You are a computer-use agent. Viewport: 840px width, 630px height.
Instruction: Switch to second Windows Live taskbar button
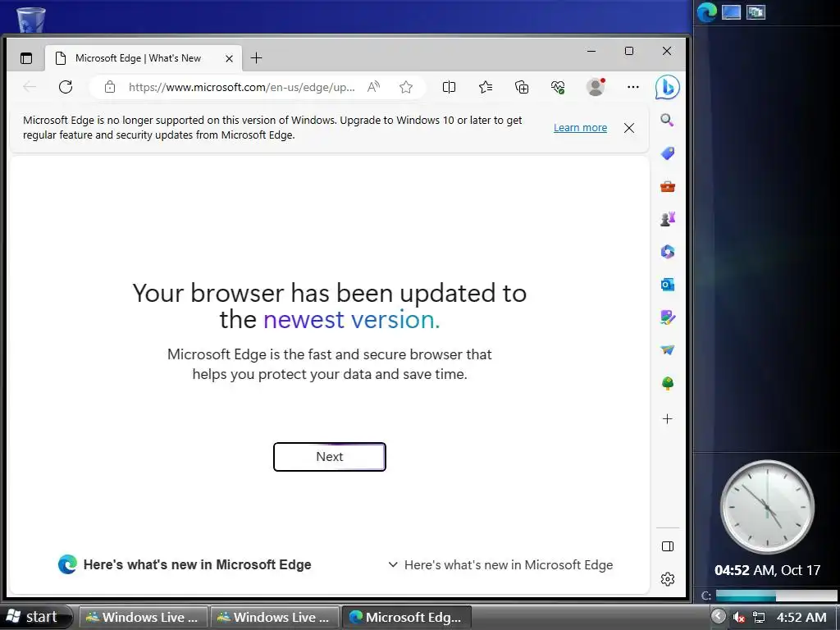point(274,617)
